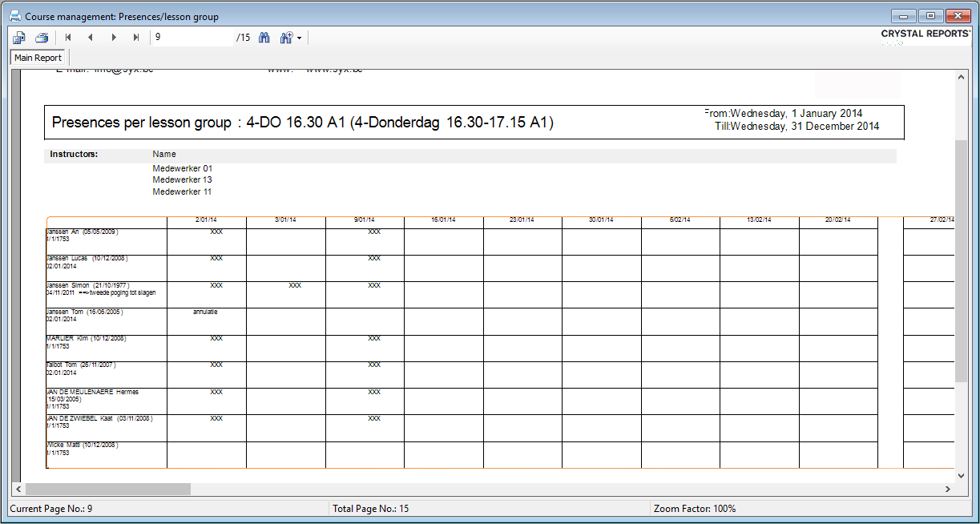980x524 pixels.
Task: Go to the first page
Action: click(x=68, y=38)
